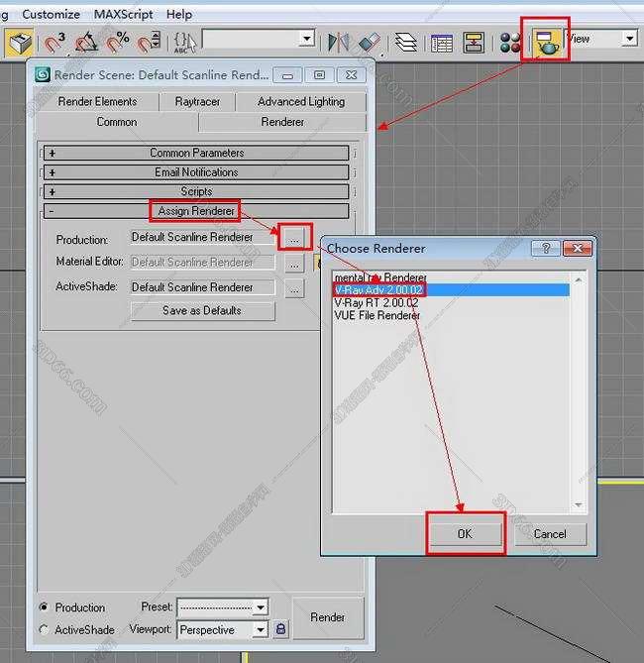Switch to the Render Elements tab
Screen dimensions: 644x663
(97, 101)
